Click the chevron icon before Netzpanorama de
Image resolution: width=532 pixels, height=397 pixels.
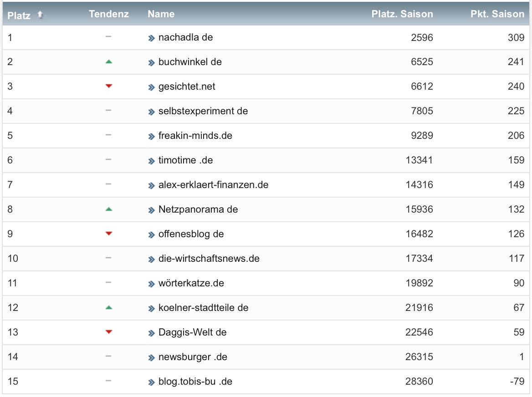pyautogui.click(x=151, y=210)
